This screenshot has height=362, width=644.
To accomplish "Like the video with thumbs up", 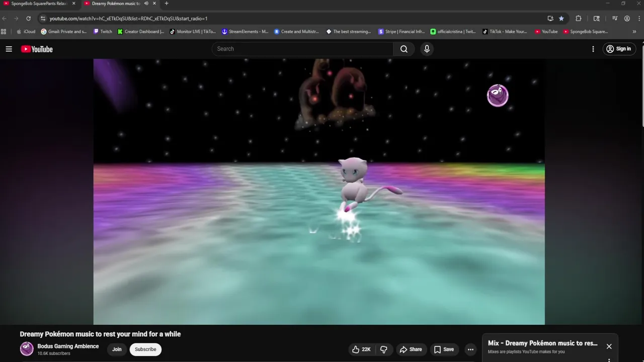I will pyautogui.click(x=361, y=349).
